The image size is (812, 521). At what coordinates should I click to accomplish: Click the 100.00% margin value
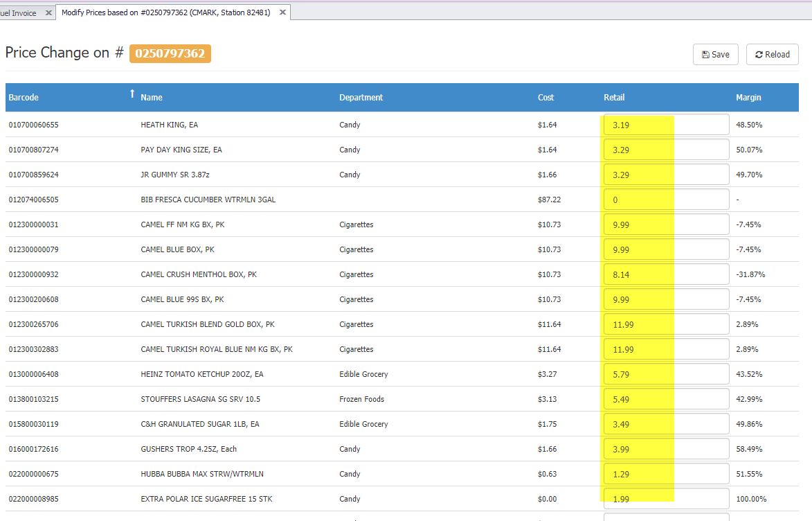(751, 499)
